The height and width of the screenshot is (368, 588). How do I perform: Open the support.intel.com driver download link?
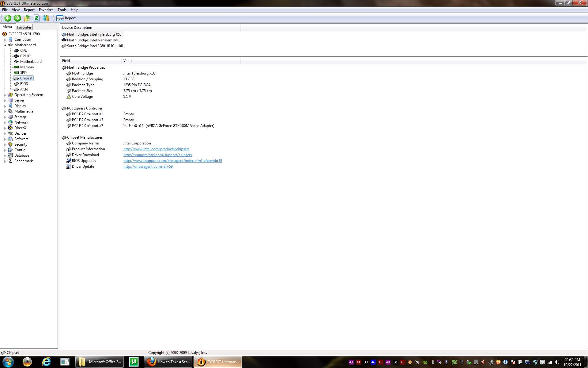157,155
